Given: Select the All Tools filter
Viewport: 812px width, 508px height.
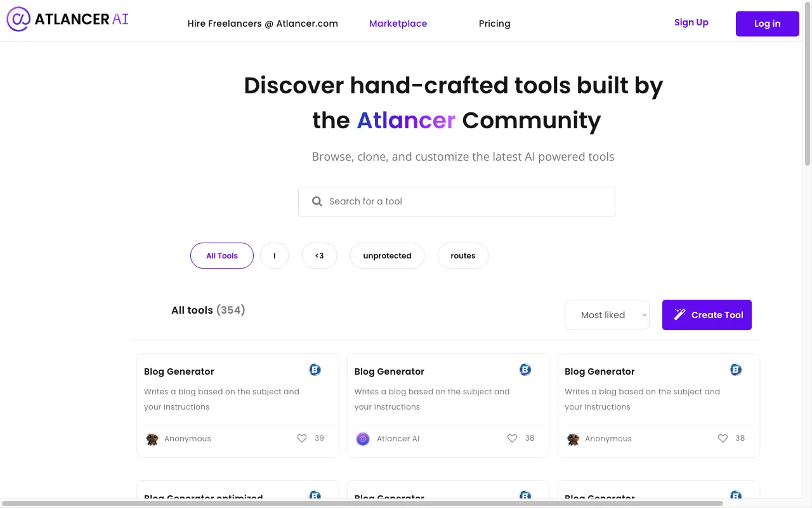Looking at the screenshot, I should point(222,256).
